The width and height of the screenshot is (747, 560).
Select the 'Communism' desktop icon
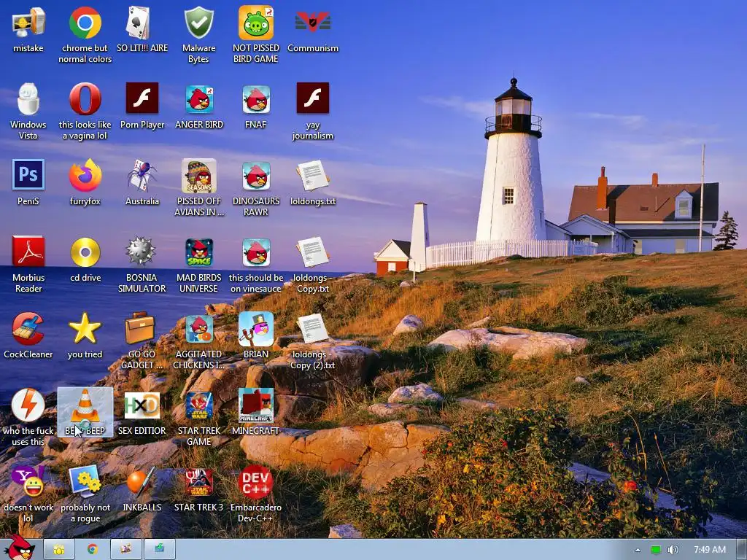pos(312,22)
